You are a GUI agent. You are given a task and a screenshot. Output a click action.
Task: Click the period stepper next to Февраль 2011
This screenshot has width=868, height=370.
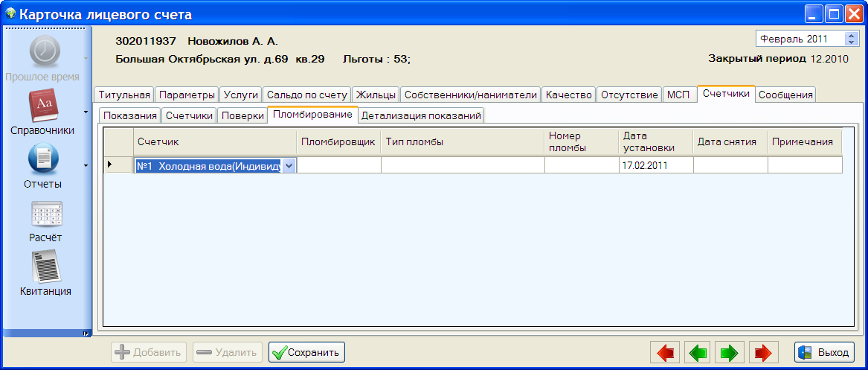pyautogui.click(x=852, y=39)
